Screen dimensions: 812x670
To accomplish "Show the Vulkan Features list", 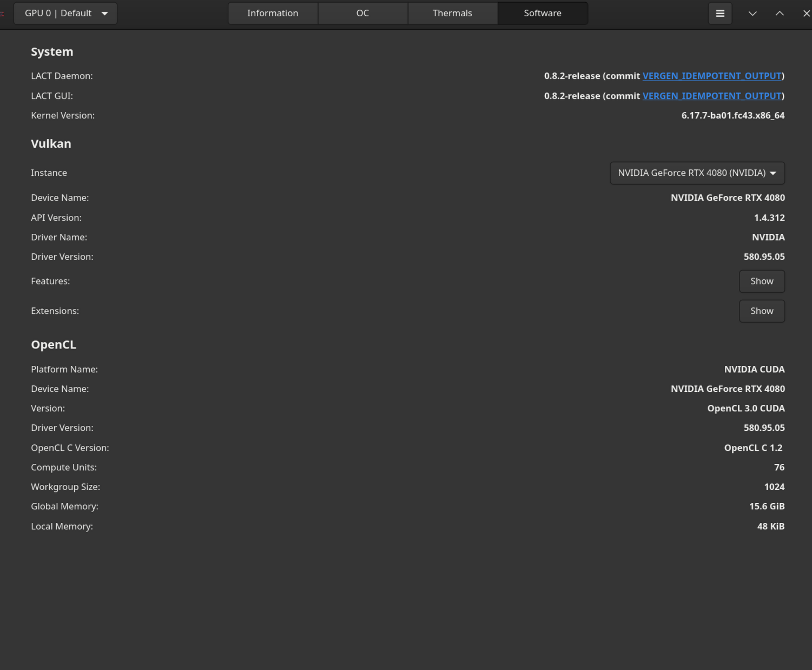I will click(762, 281).
